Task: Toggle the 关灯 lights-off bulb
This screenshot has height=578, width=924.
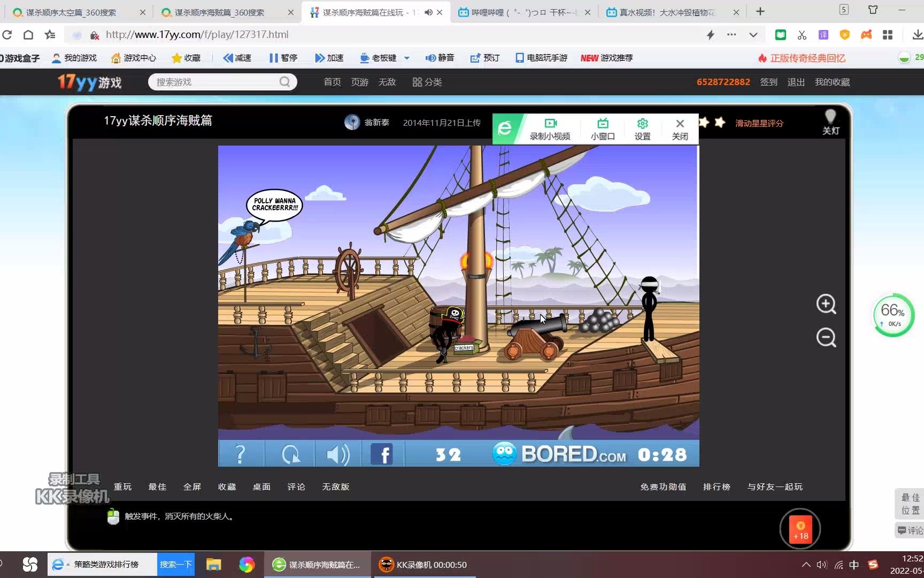Action: pyautogui.click(x=830, y=122)
